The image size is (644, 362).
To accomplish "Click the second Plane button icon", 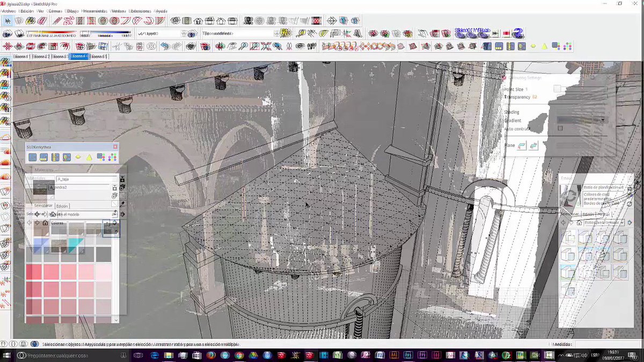I will 533,146.
